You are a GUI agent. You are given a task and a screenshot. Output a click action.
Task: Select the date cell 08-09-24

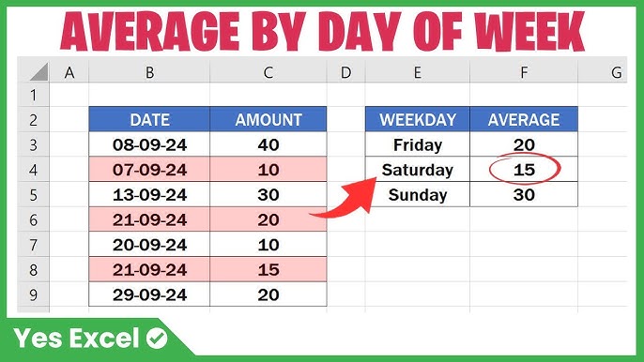point(149,144)
